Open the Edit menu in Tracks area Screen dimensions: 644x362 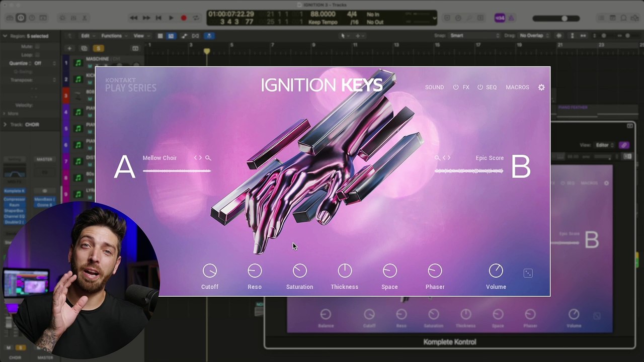click(87, 36)
